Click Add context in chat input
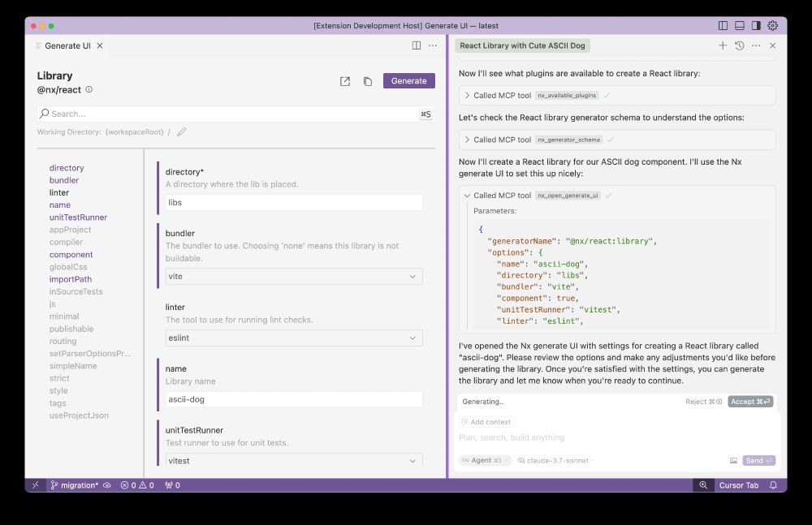 [486, 422]
